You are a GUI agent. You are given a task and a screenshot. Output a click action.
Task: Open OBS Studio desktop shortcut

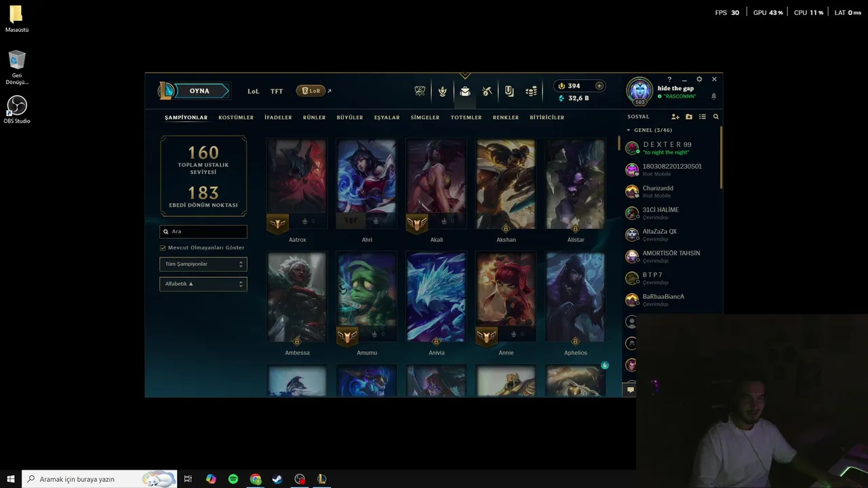click(x=17, y=110)
